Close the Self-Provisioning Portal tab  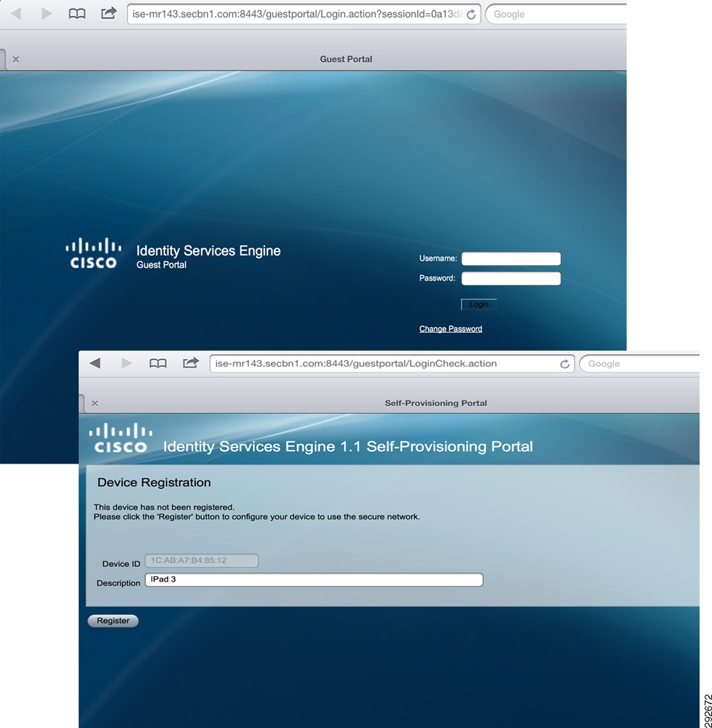pyautogui.click(x=94, y=403)
